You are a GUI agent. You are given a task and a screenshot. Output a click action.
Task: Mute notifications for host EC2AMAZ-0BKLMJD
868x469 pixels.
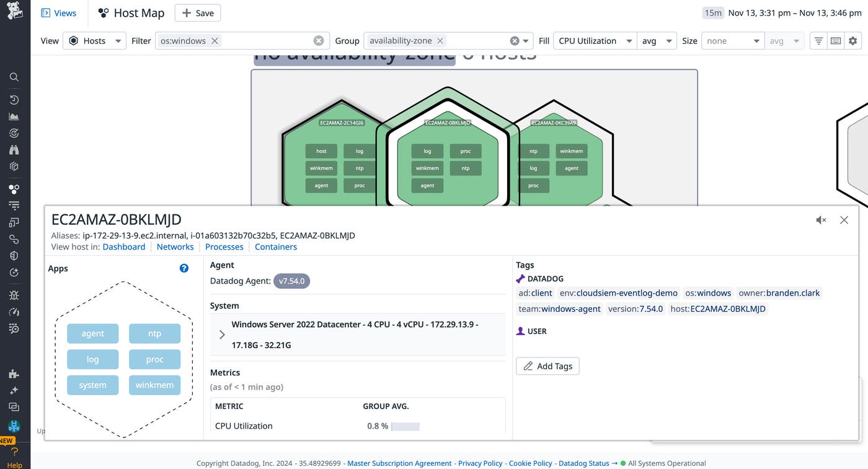(x=821, y=219)
